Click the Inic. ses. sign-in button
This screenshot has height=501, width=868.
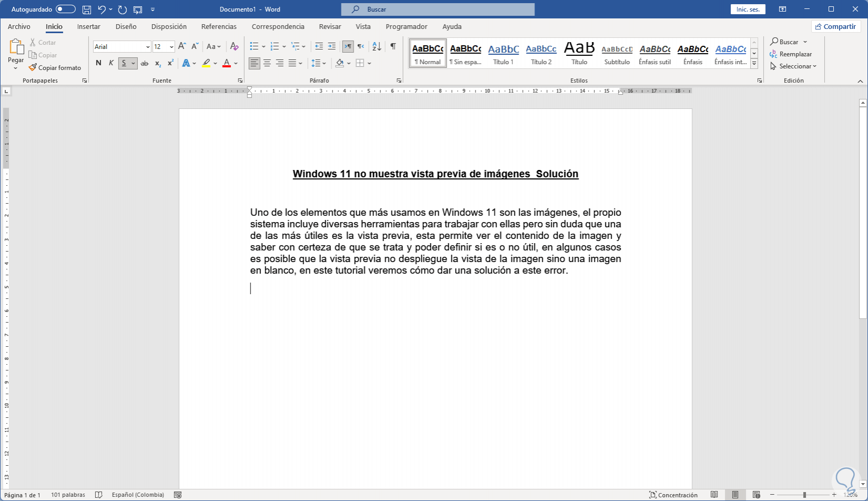tap(748, 9)
